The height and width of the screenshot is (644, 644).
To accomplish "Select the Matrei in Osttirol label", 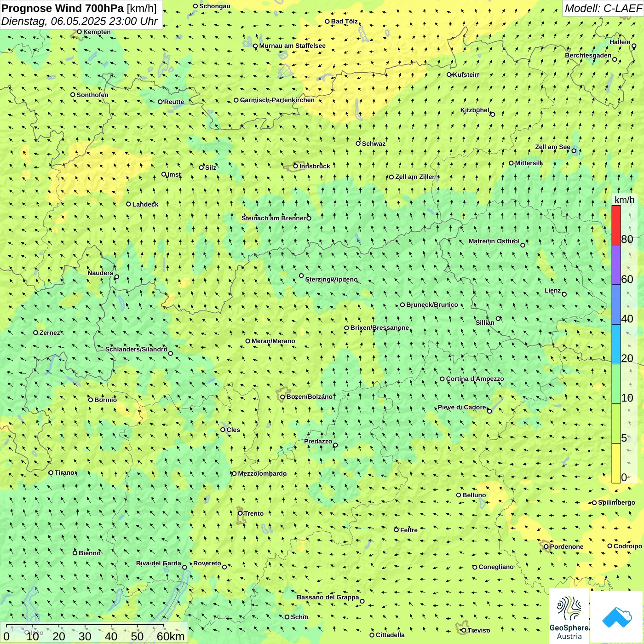I will point(494,241).
